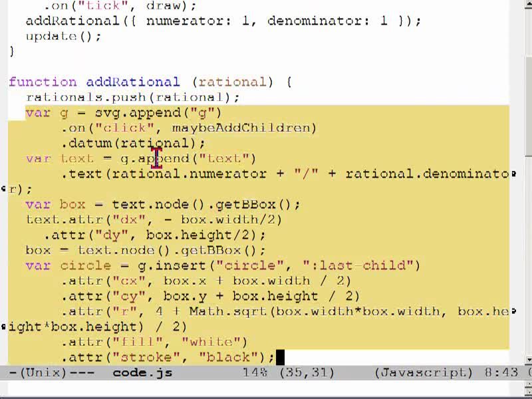Viewport: 532px width, 399px height.
Task: Click the scrollbar down arrow beside the code
Action: (528, 359)
